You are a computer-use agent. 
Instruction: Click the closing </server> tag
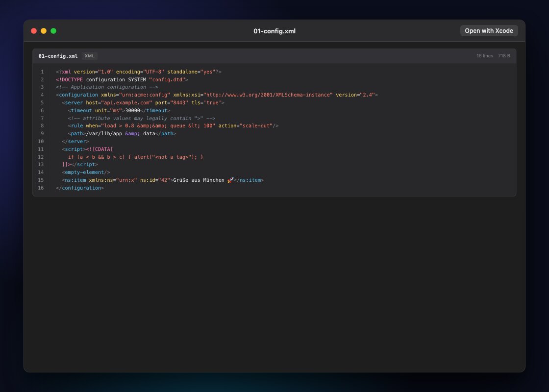75,142
